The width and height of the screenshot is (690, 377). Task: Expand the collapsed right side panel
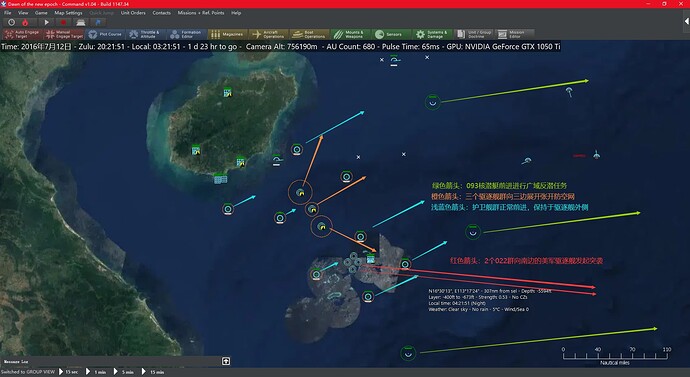(x=686, y=21)
